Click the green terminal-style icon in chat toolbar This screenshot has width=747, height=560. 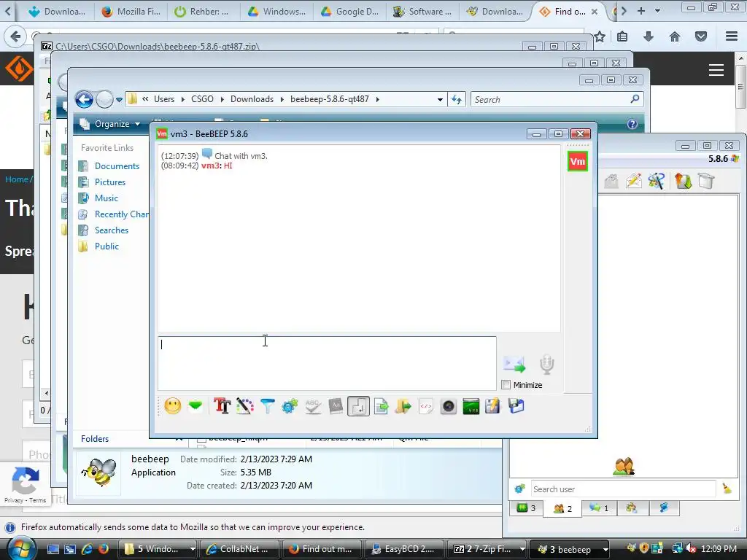(471, 406)
